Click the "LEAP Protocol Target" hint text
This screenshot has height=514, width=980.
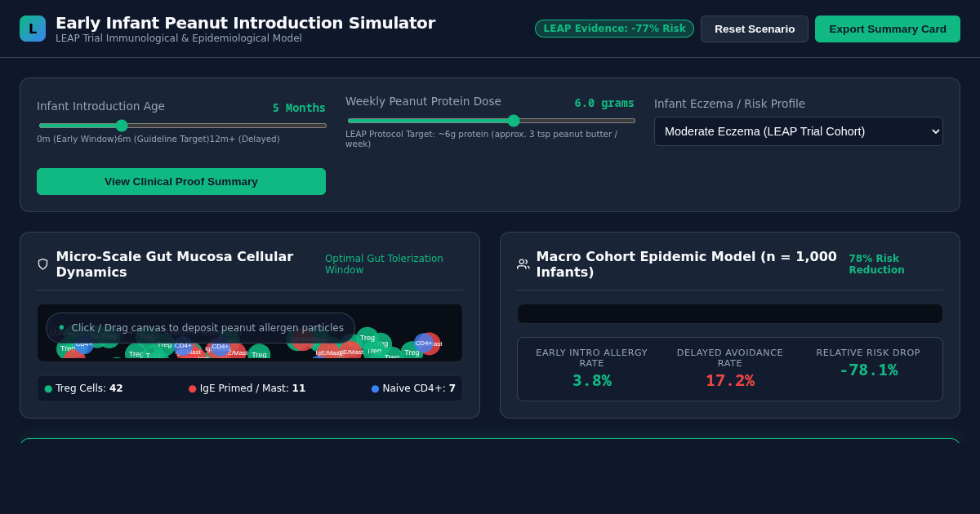coord(482,139)
